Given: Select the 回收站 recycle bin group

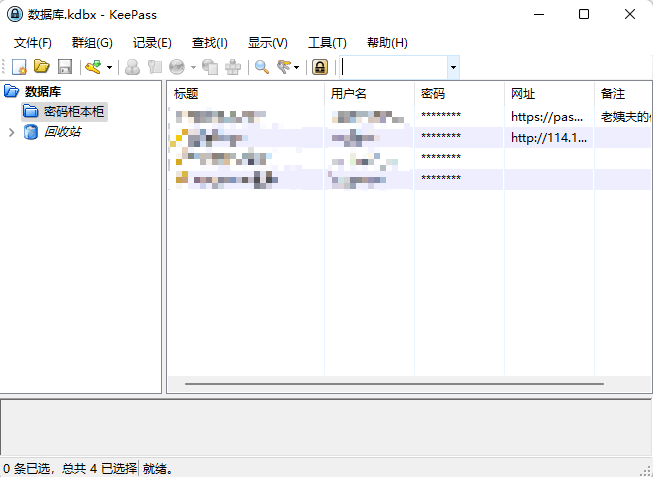Looking at the screenshot, I should pos(62,132).
